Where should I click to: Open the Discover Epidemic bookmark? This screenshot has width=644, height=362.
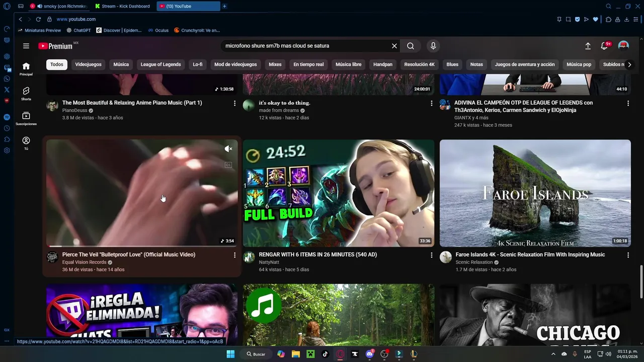pos(119,30)
